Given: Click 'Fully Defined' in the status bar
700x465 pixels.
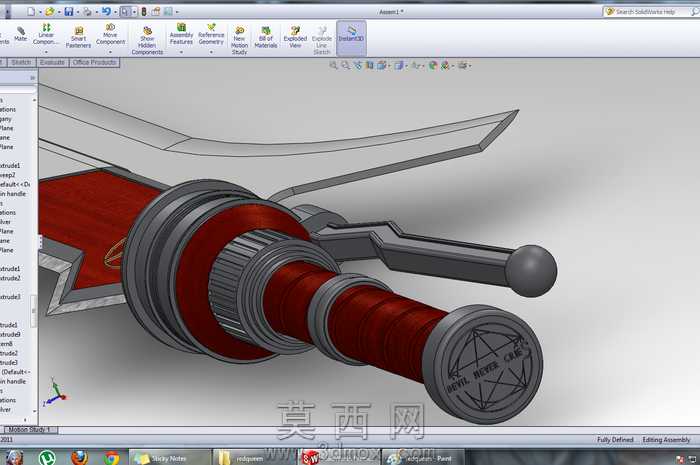Looking at the screenshot, I should pos(615,440).
